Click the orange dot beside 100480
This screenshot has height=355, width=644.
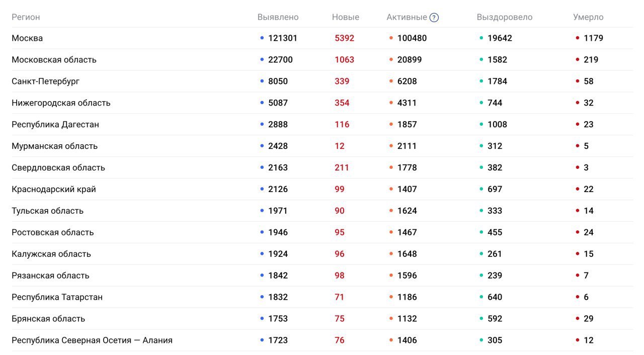click(391, 38)
